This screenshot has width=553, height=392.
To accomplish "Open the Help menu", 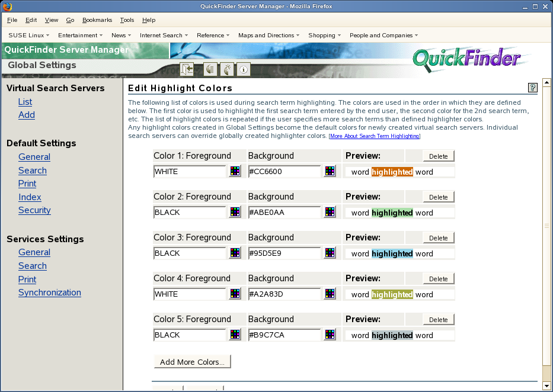I will point(149,20).
